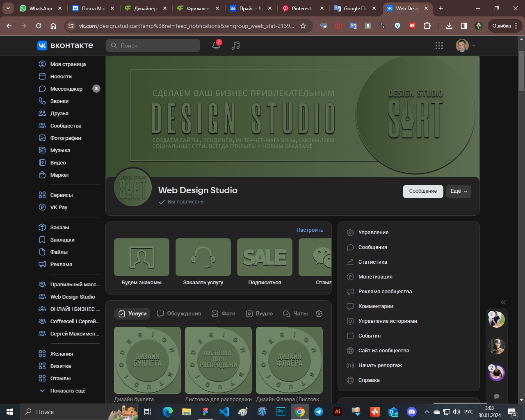Collapse the chat sidebar double-arrow

[503, 302]
